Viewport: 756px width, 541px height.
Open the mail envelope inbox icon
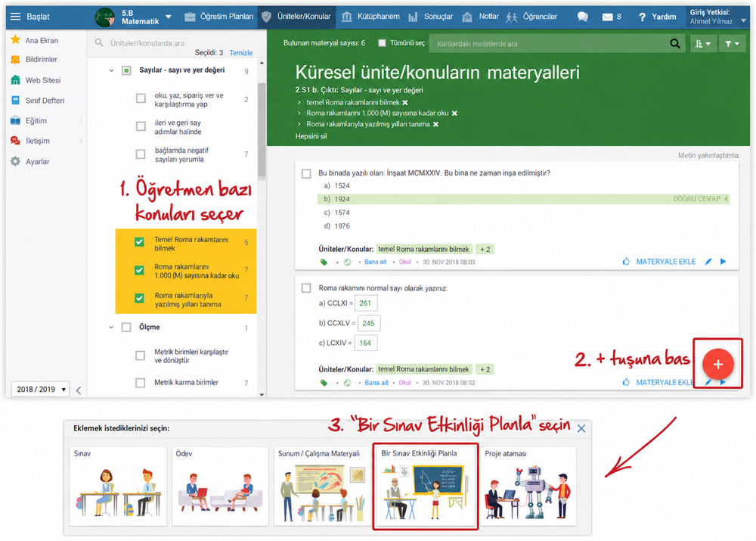tap(608, 17)
